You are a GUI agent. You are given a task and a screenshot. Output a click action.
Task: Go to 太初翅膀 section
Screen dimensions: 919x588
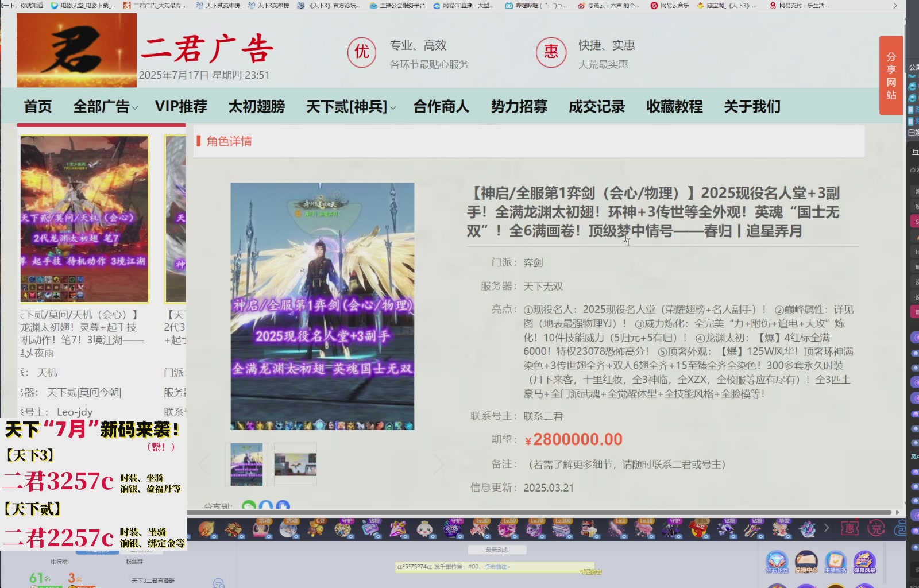coord(257,107)
